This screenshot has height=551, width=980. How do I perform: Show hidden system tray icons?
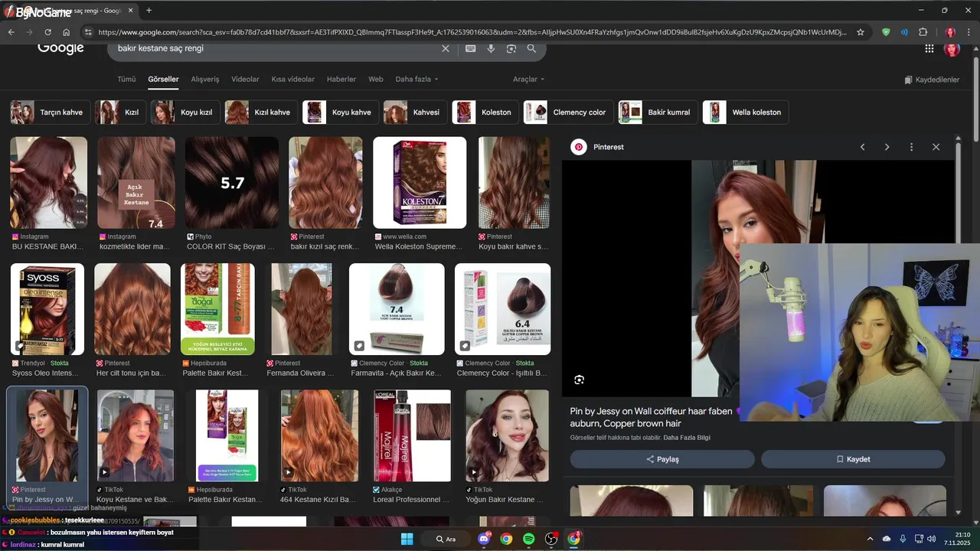[x=872, y=539]
